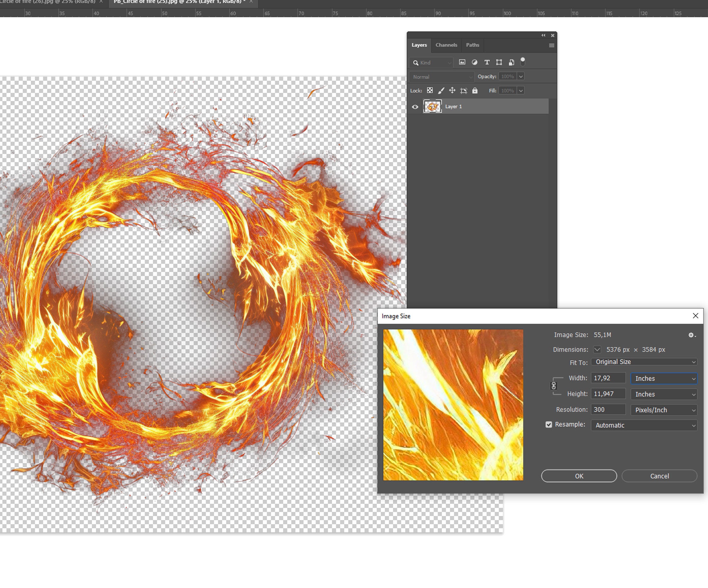Filter layers by adjustment layers

[475, 62]
